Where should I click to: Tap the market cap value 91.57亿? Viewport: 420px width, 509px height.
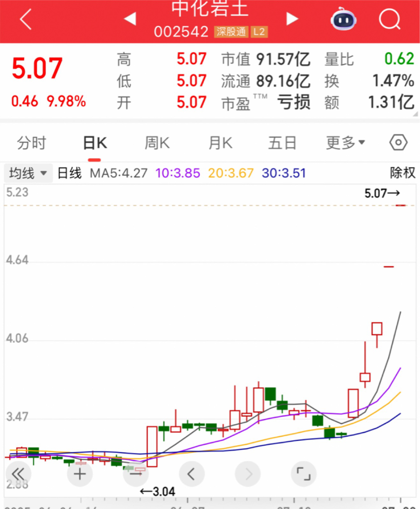point(283,60)
